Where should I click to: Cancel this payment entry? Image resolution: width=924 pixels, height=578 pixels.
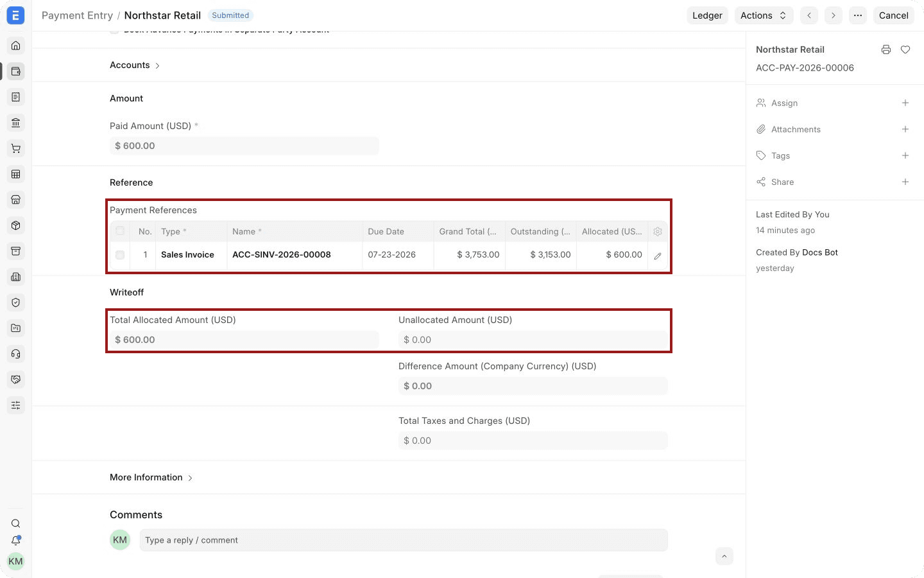[x=894, y=15]
